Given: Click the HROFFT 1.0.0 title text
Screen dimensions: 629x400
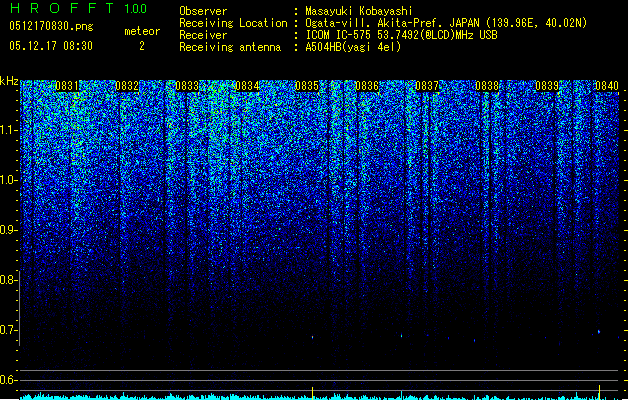Looking at the screenshot, I should [79, 8].
